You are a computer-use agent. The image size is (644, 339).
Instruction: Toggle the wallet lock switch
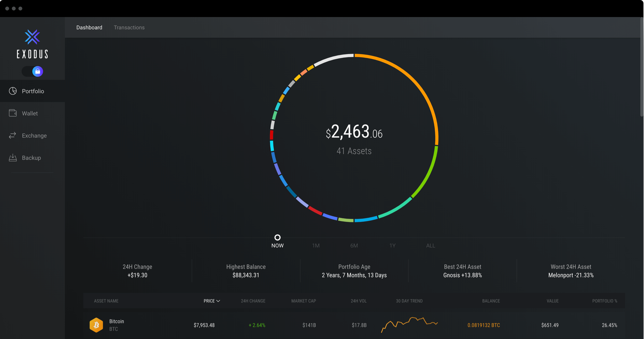[32, 71]
